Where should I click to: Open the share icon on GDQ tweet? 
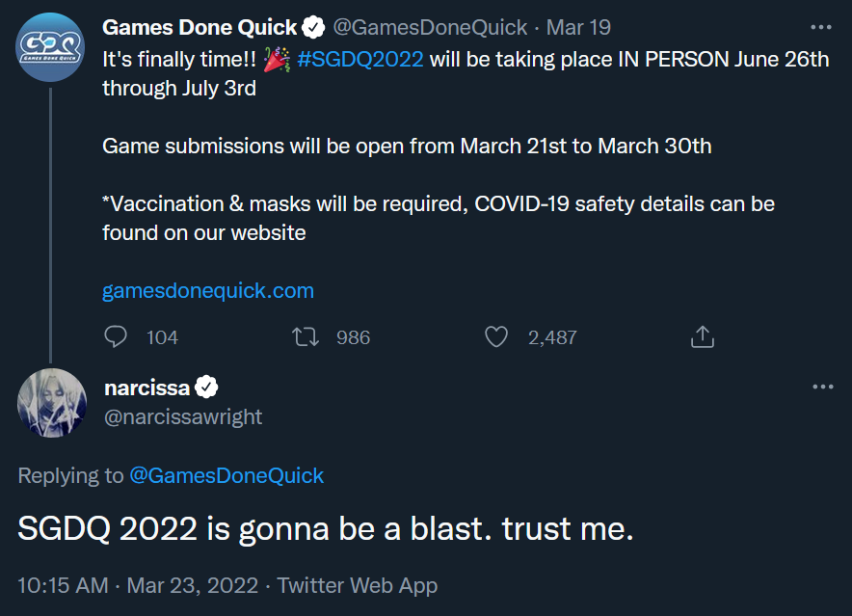[x=702, y=336]
